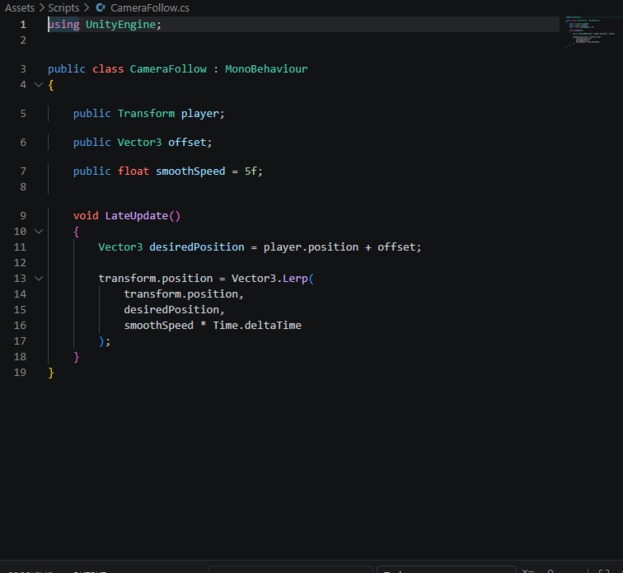Image resolution: width=623 pixels, height=573 pixels.
Task: Click the 'class' keyword on line 3
Action: 108,69
